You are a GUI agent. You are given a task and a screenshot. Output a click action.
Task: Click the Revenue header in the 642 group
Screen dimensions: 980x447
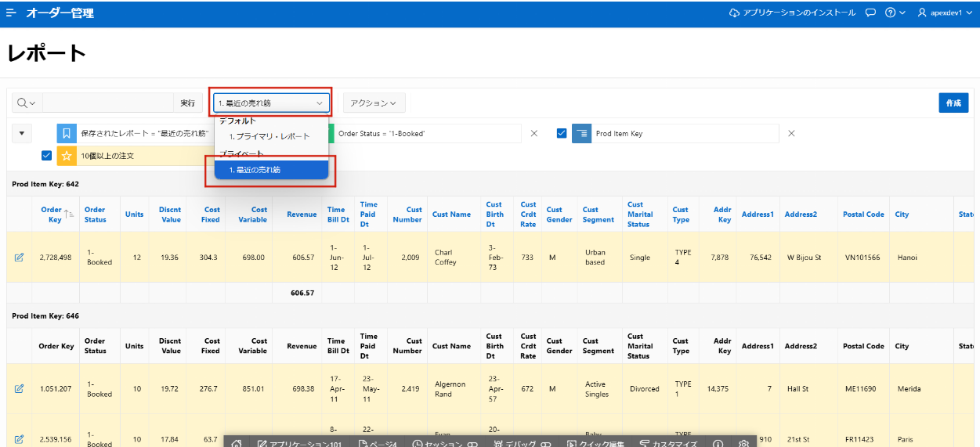point(302,214)
